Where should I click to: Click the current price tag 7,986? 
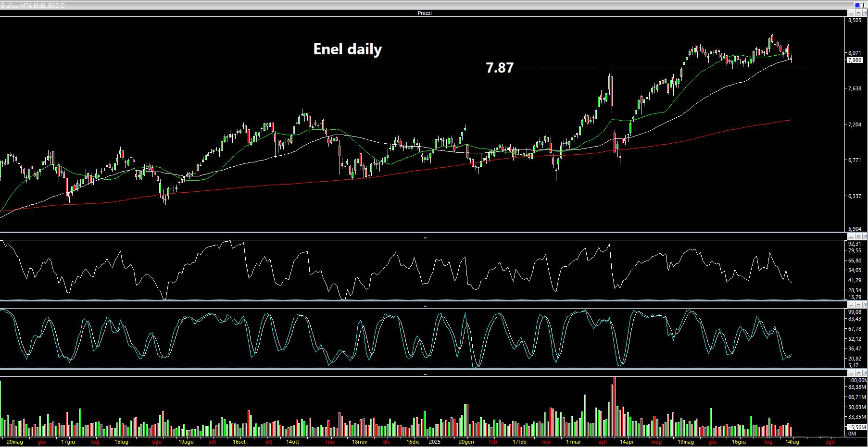855,60
